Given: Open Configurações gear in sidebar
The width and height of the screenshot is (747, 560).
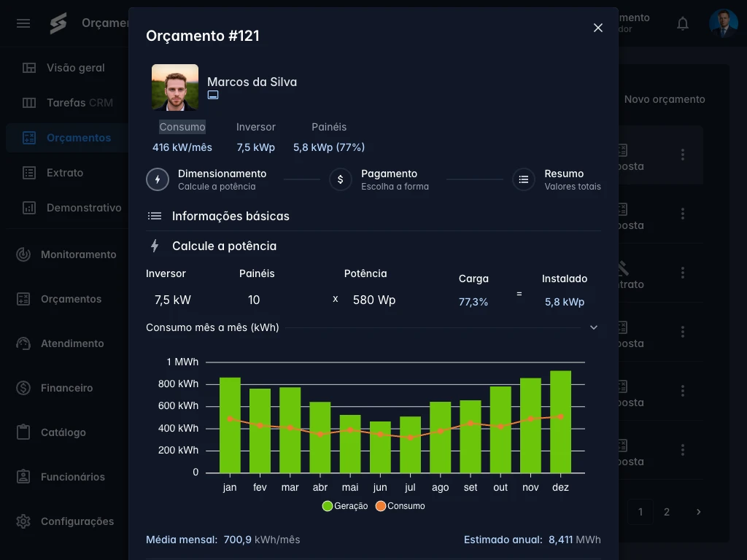Looking at the screenshot, I should (x=77, y=521).
